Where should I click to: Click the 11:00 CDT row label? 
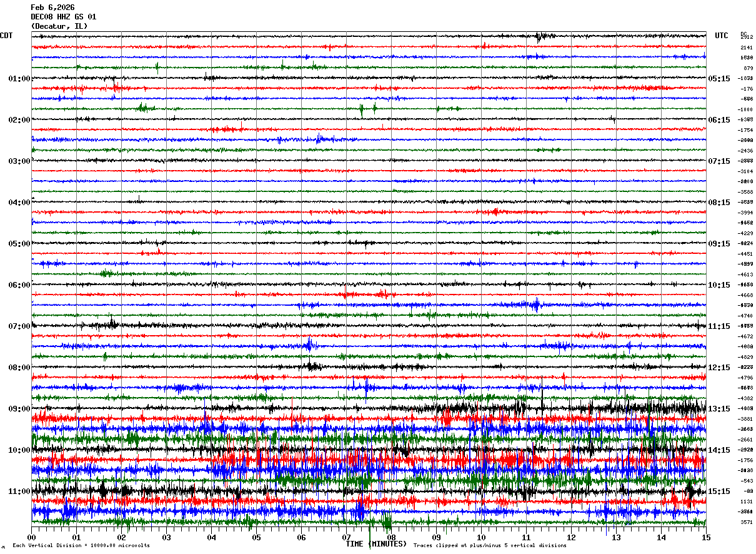[19, 491]
